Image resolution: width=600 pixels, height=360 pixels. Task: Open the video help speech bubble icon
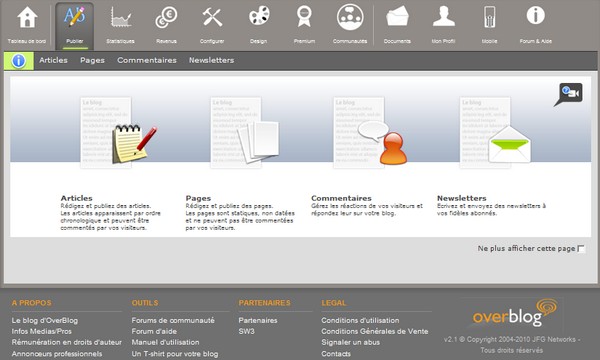[x=569, y=94]
